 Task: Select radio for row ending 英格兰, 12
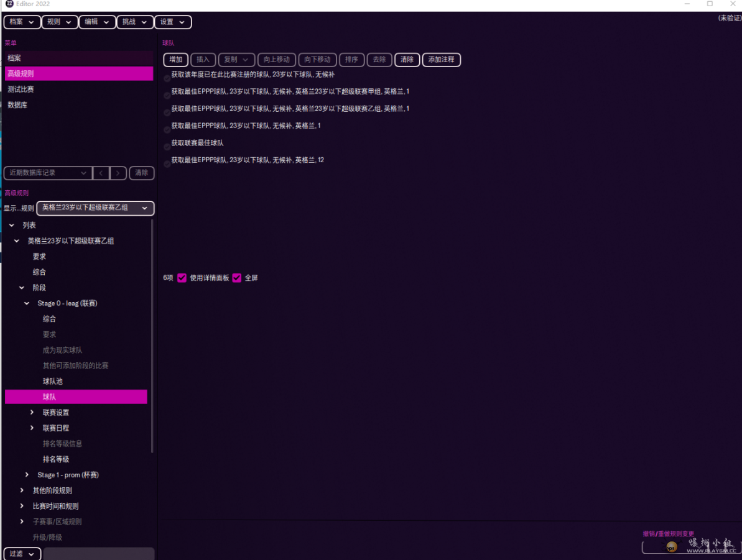(167, 163)
